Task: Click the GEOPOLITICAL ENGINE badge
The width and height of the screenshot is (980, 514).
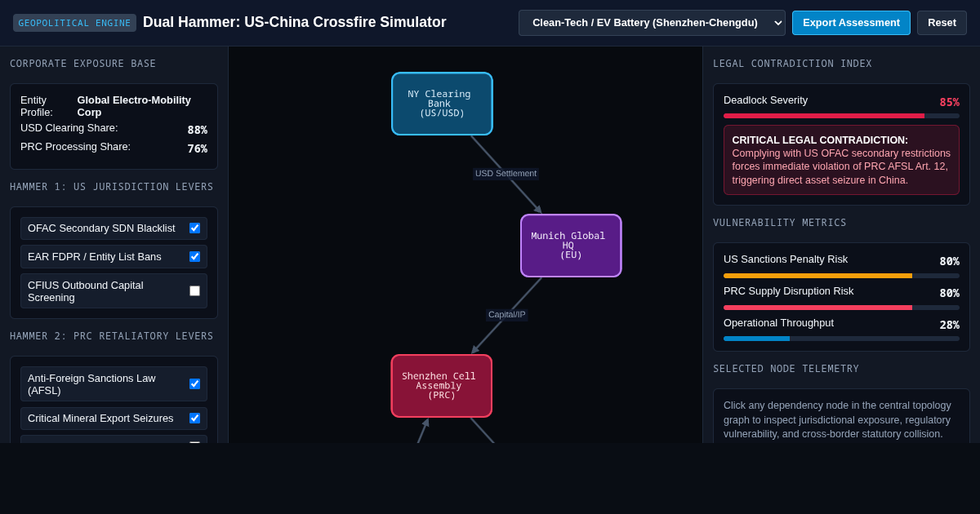Action: click(x=74, y=23)
